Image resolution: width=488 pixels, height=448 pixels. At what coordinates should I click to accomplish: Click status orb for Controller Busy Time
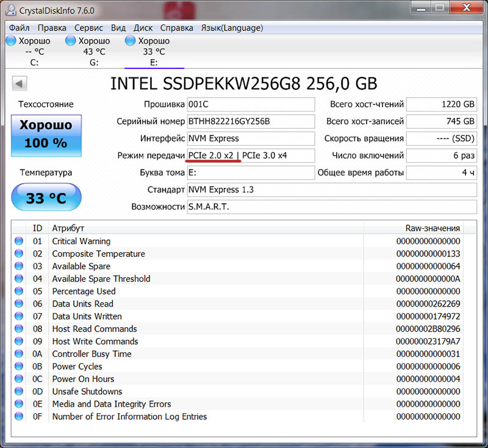tap(19, 353)
